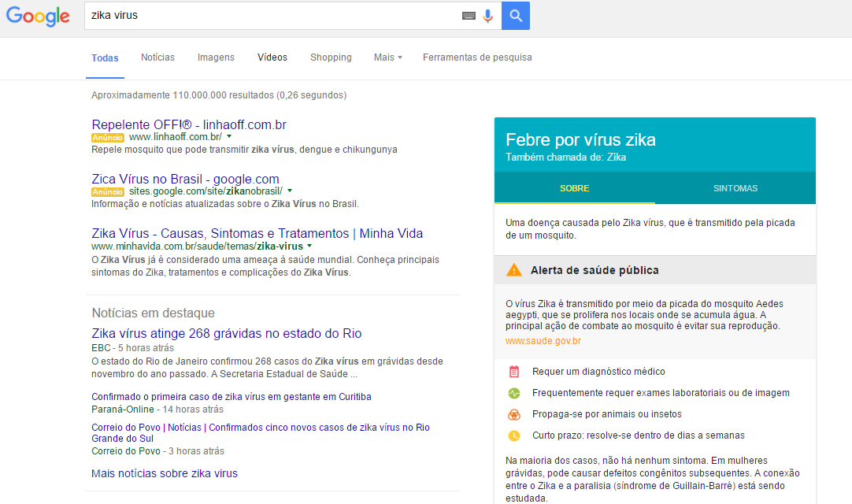Switch to the Shopping tab
Image resolution: width=852 pixels, height=504 pixels.
[331, 57]
